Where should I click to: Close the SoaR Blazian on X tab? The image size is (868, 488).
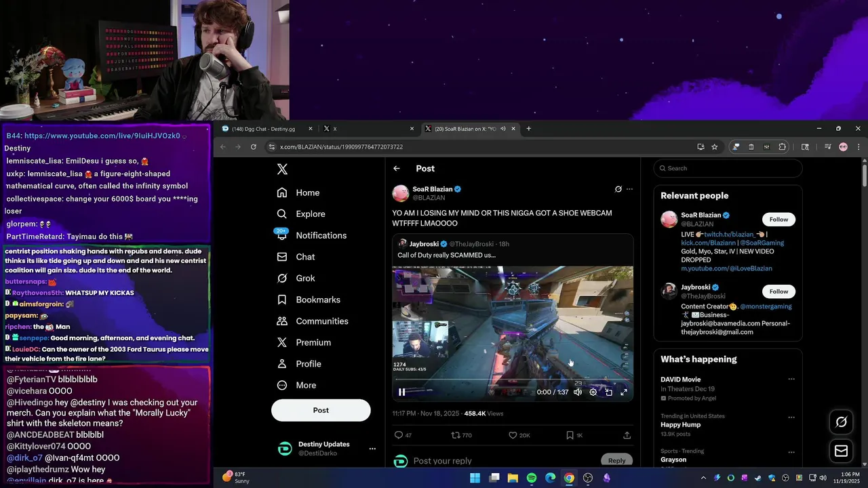[513, 129]
